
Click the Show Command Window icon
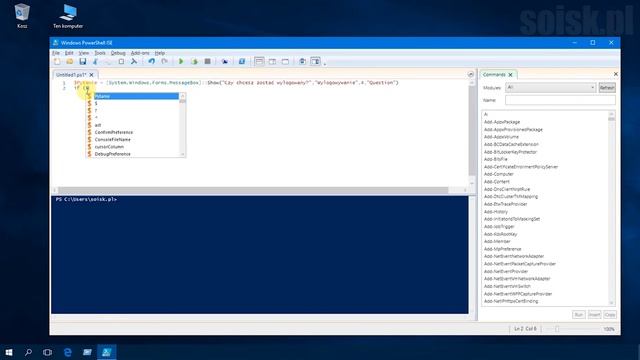click(x=302, y=62)
